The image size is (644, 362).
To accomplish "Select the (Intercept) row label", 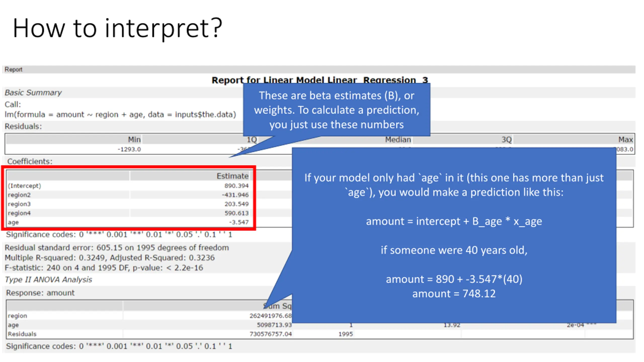I will click(x=24, y=186).
